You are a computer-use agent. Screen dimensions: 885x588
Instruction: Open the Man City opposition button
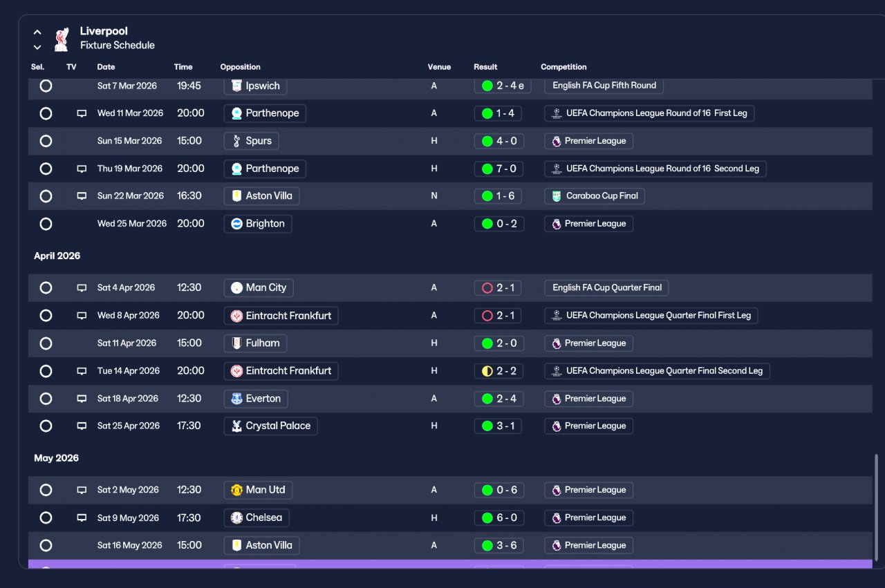(x=259, y=287)
